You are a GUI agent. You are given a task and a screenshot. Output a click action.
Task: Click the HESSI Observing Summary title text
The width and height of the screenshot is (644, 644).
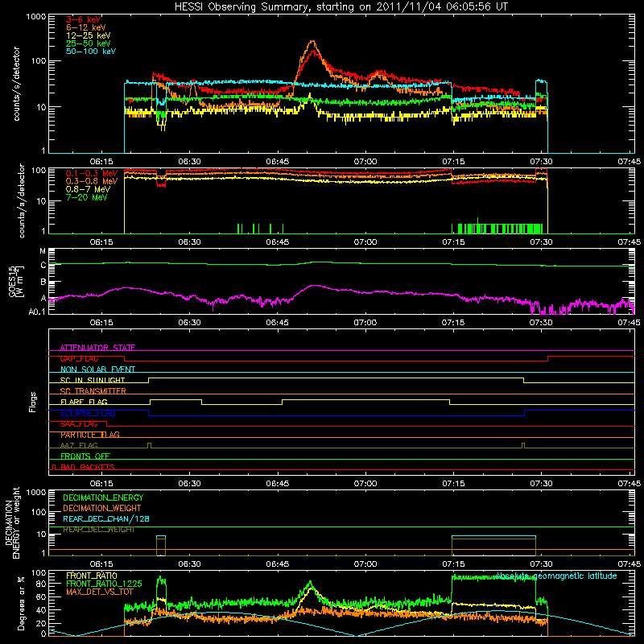[341, 7]
